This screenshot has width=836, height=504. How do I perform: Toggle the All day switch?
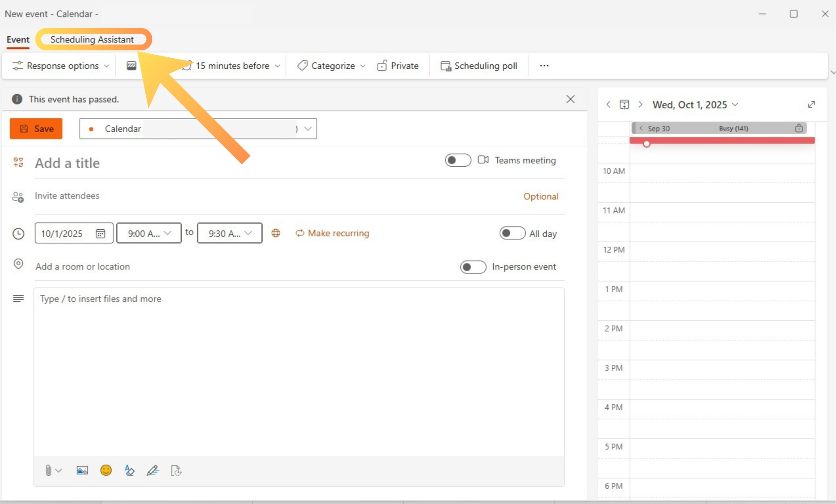point(513,233)
